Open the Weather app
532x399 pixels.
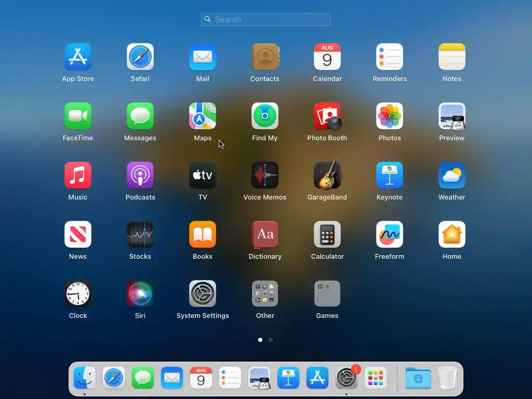tap(452, 175)
